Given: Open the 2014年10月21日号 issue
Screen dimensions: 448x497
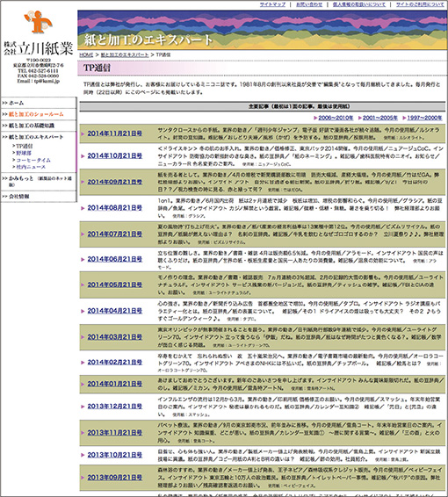Looking at the screenshot, I should (x=115, y=155).
